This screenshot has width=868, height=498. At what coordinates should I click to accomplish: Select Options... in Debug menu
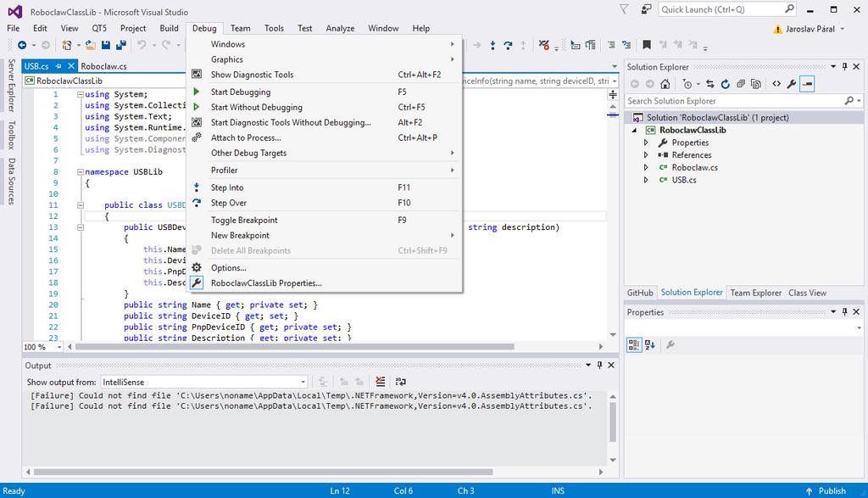click(x=325, y=268)
